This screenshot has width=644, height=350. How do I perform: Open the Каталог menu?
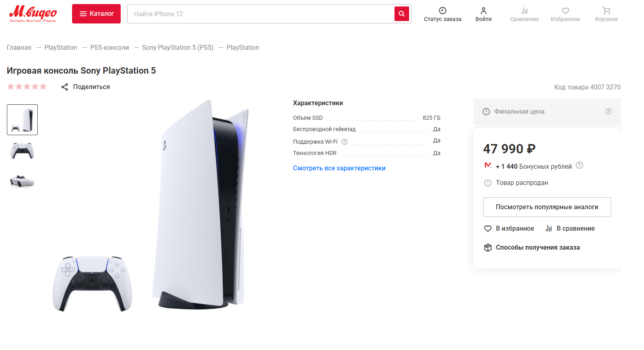tap(96, 14)
